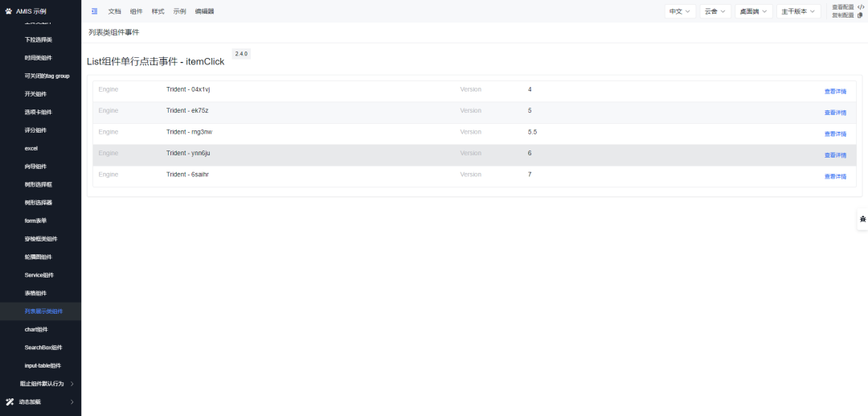Go to the 编辑器 nav tab
Viewport: 868px width, 416px height.
(x=204, y=11)
